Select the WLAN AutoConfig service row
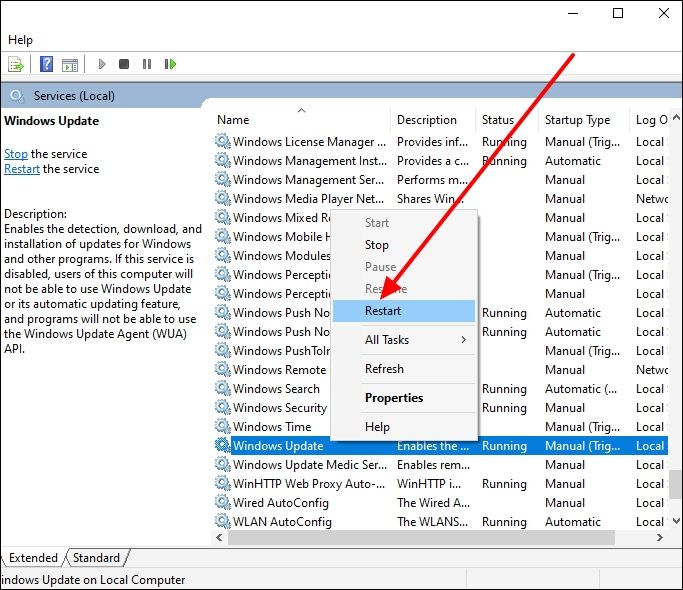 [x=281, y=522]
